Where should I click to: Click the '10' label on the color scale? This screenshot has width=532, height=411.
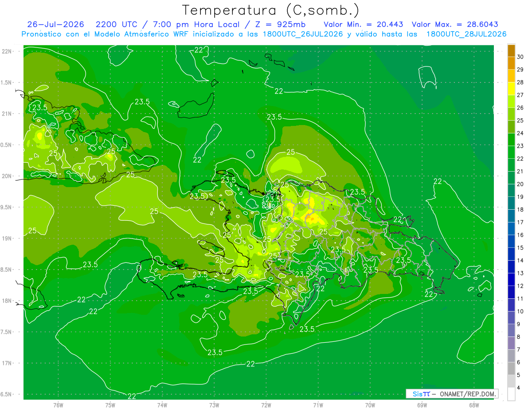520,311
